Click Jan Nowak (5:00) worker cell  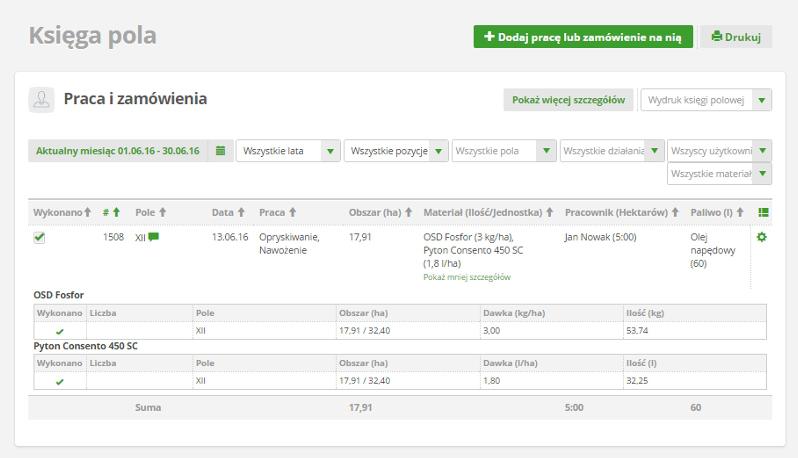(x=601, y=237)
